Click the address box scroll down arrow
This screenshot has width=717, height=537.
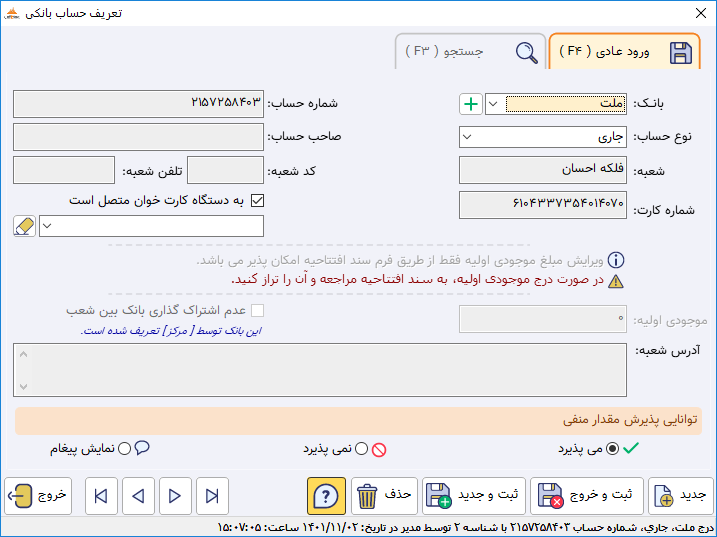click(x=23, y=387)
